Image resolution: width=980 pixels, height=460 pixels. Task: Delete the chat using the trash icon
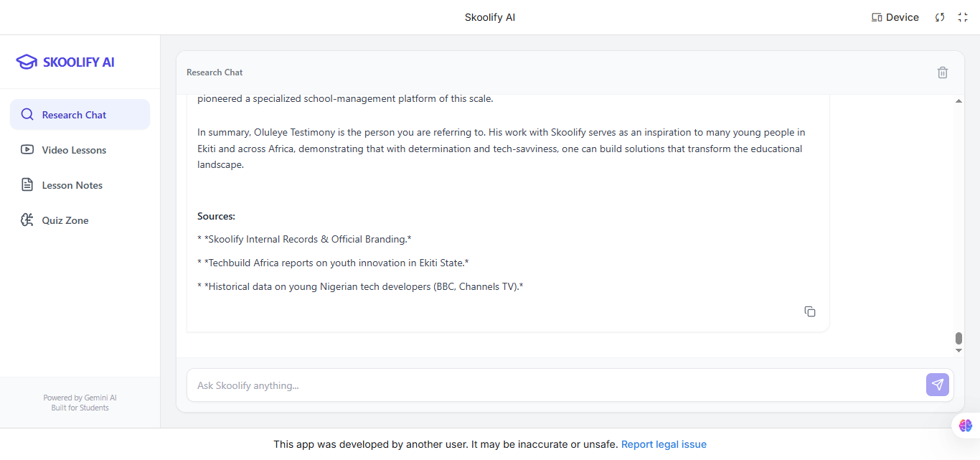point(943,72)
